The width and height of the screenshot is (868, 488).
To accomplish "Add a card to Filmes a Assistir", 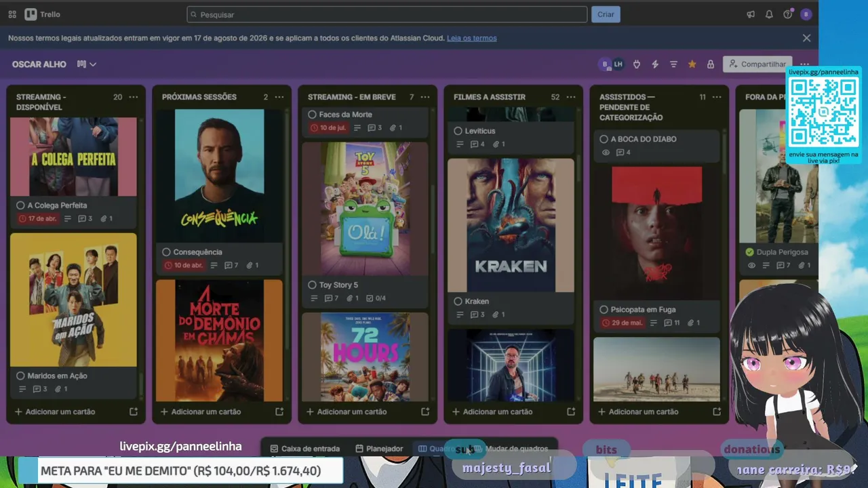I will point(492,411).
